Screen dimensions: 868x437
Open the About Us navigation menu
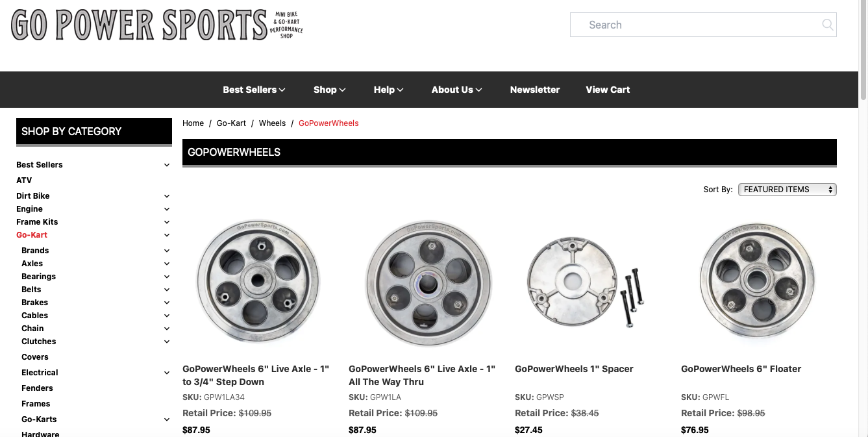click(456, 90)
